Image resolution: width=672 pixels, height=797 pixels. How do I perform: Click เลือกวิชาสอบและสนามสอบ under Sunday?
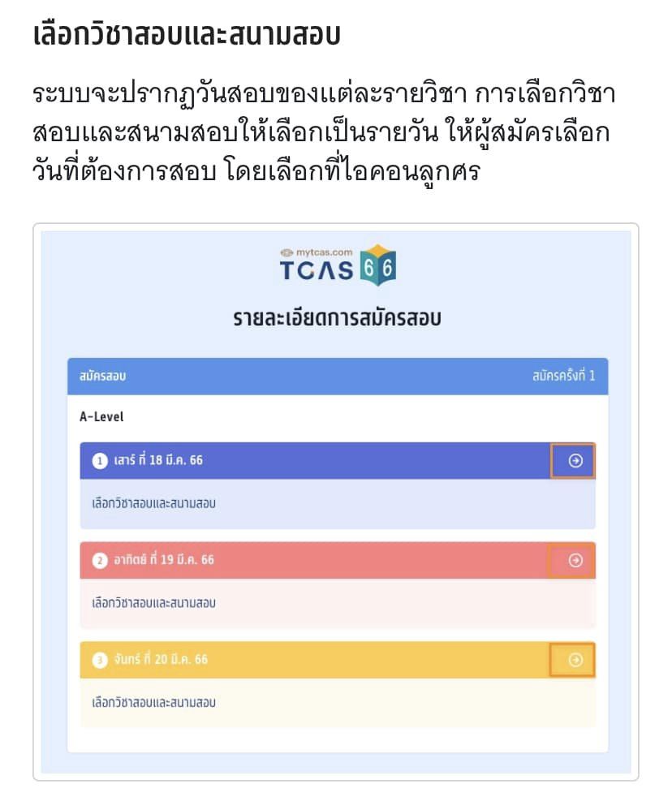click(154, 603)
